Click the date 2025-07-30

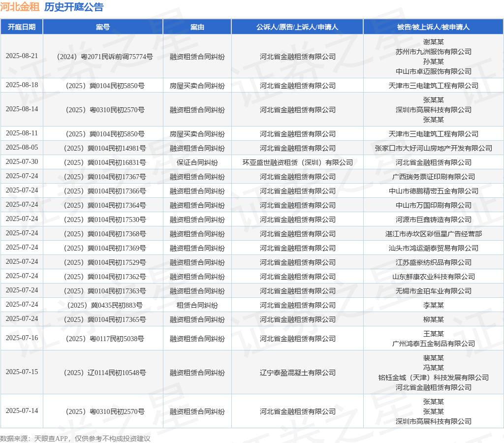(22, 162)
